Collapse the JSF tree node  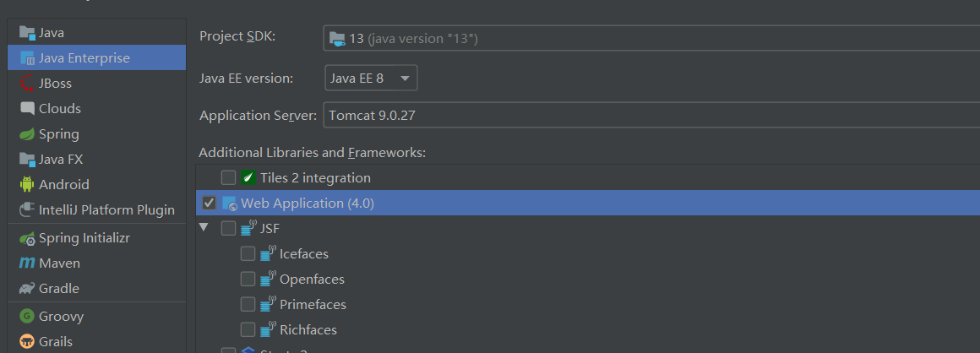[204, 228]
